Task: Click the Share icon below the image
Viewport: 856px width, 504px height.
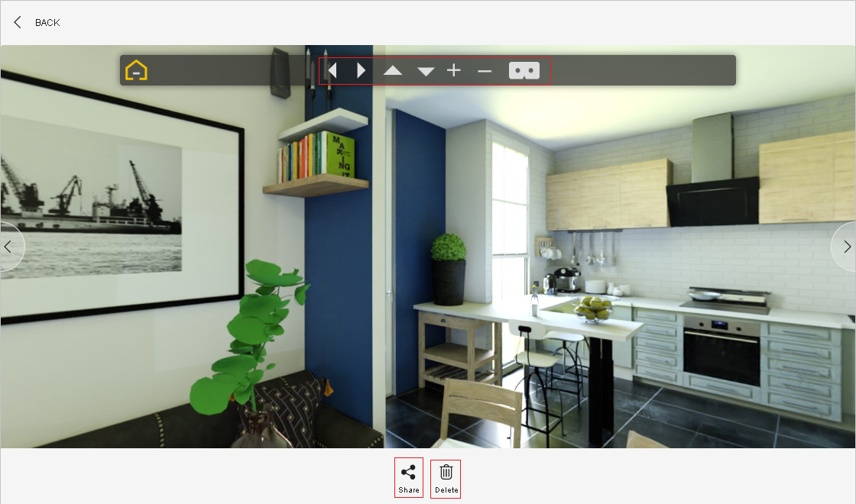Action: tap(409, 473)
